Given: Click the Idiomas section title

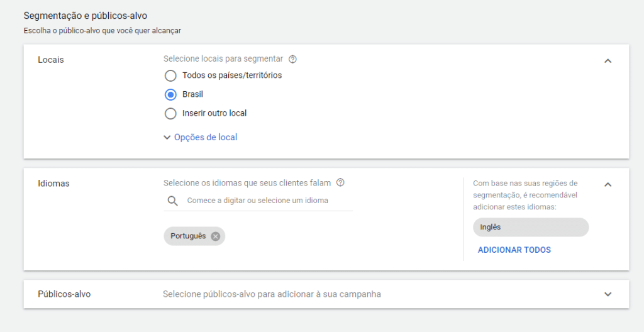Looking at the screenshot, I should pos(54,184).
